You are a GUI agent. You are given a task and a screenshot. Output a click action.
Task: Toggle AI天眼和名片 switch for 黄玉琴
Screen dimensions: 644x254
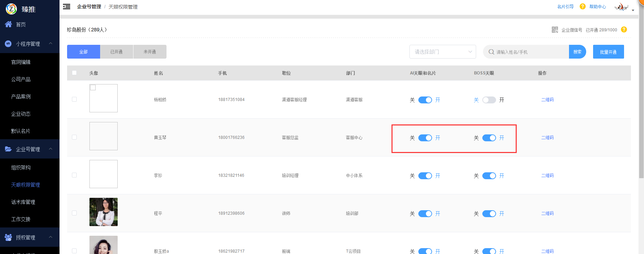(x=425, y=138)
